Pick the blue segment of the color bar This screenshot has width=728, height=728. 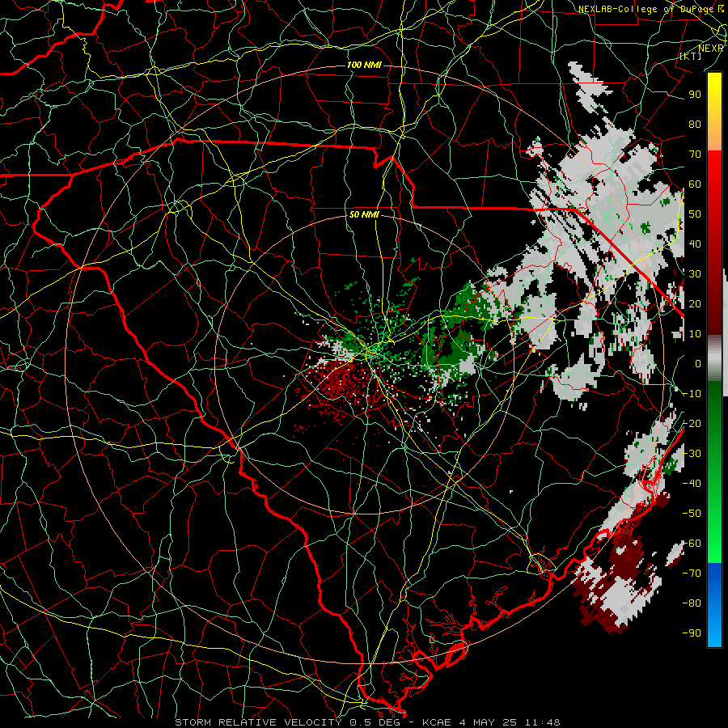click(714, 604)
